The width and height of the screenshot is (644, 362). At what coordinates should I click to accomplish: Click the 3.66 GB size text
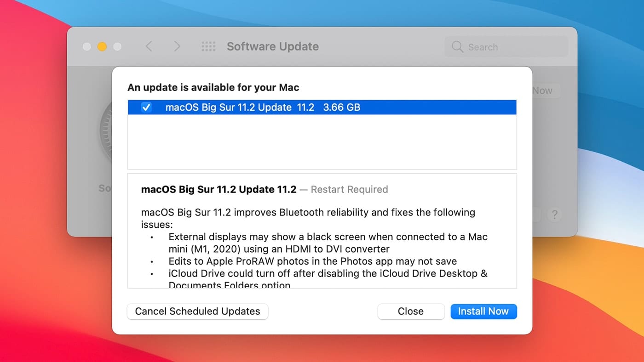pos(341,107)
